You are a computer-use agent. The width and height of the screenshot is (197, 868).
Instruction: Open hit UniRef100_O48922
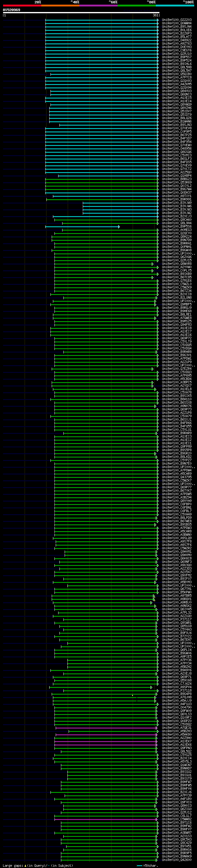(x=177, y=40)
